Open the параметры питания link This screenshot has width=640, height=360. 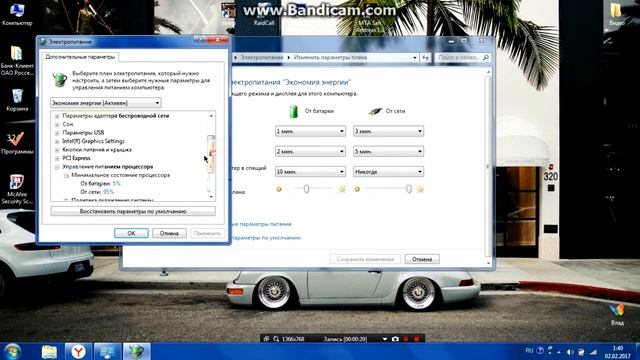pos(261,224)
